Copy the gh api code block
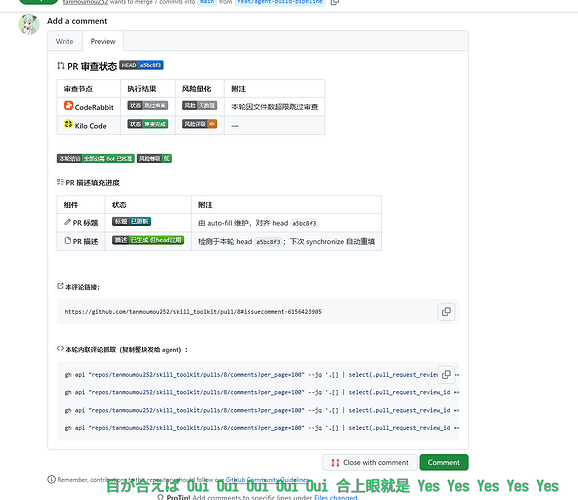The image size is (578, 500). [x=446, y=375]
